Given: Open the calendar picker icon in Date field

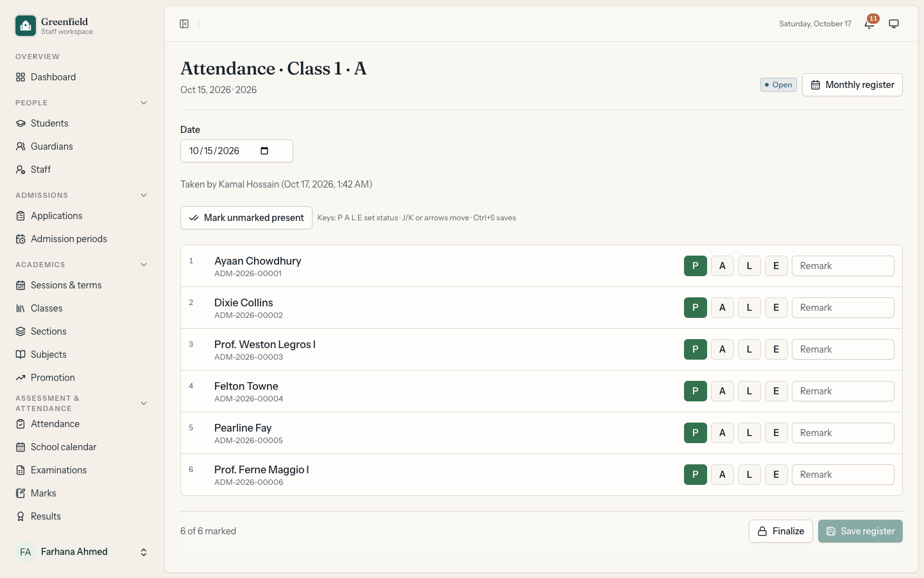Looking at the screenshot, I should [x=264, y=151].
